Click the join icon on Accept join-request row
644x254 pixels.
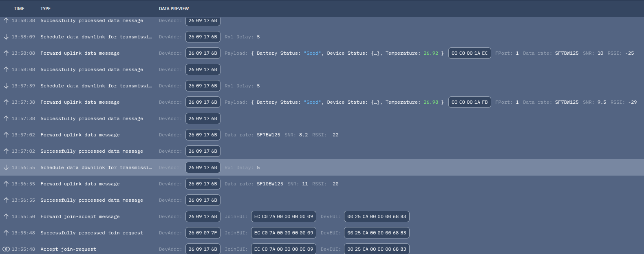[x=6, y=249]
